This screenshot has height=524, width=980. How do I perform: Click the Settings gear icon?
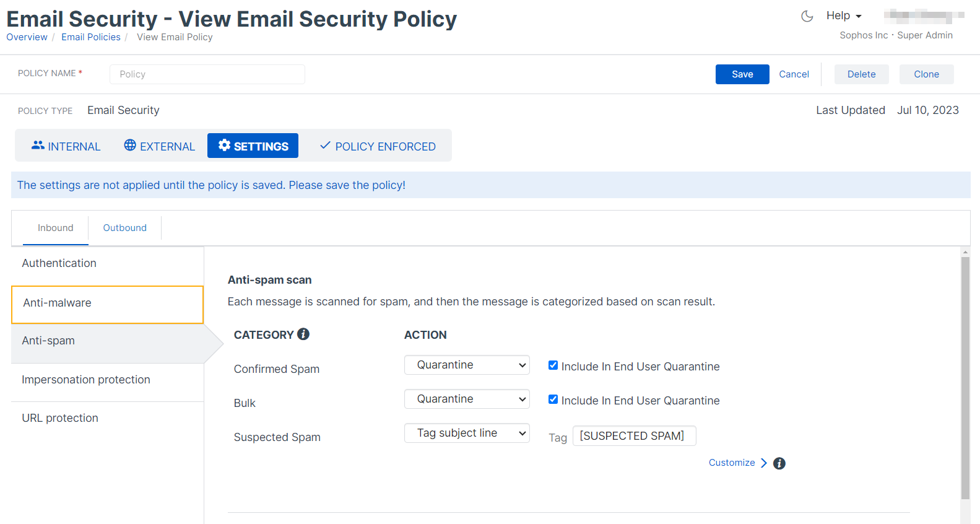pos(224,146)
